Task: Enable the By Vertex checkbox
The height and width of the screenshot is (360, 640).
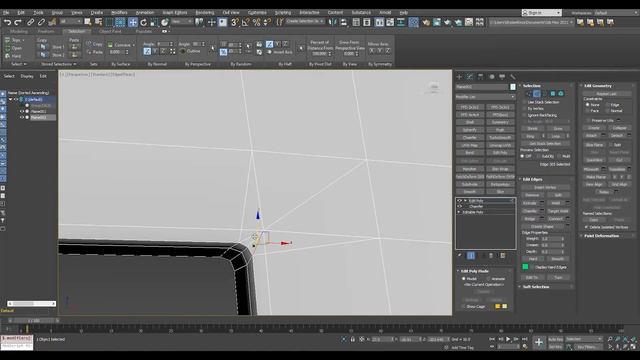Action: [x=525, y=109]
